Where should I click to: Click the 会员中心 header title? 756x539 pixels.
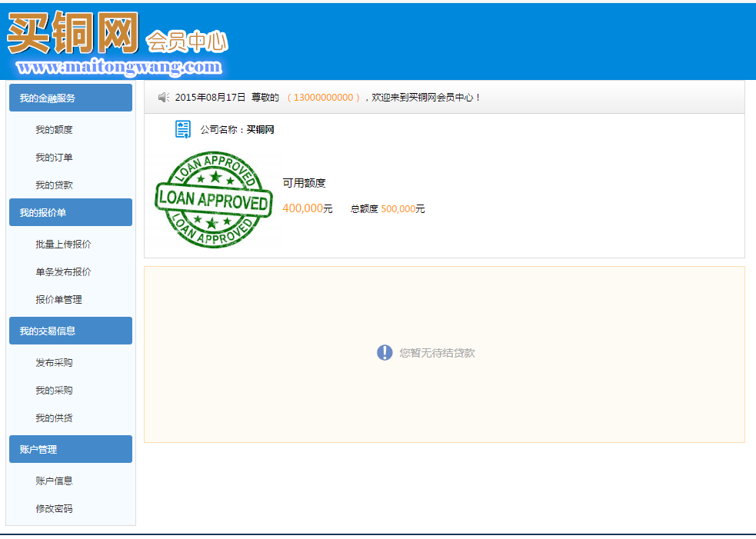pos(187,41)
